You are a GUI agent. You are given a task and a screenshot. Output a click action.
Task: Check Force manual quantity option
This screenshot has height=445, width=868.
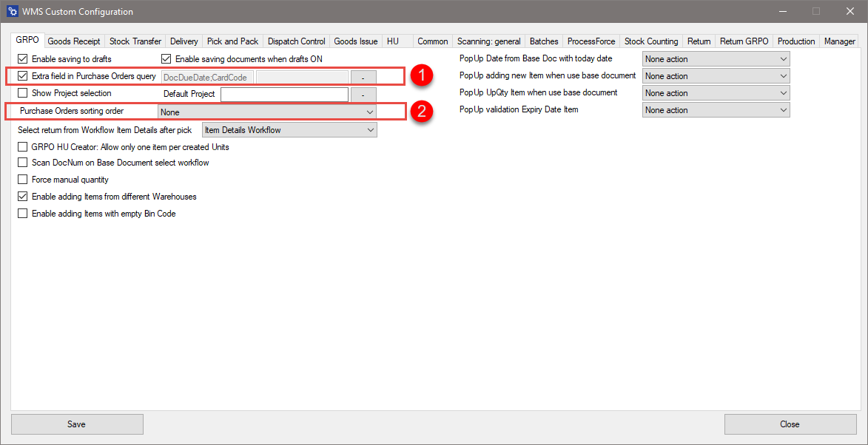pyautogui.click(x=23, y=180)
